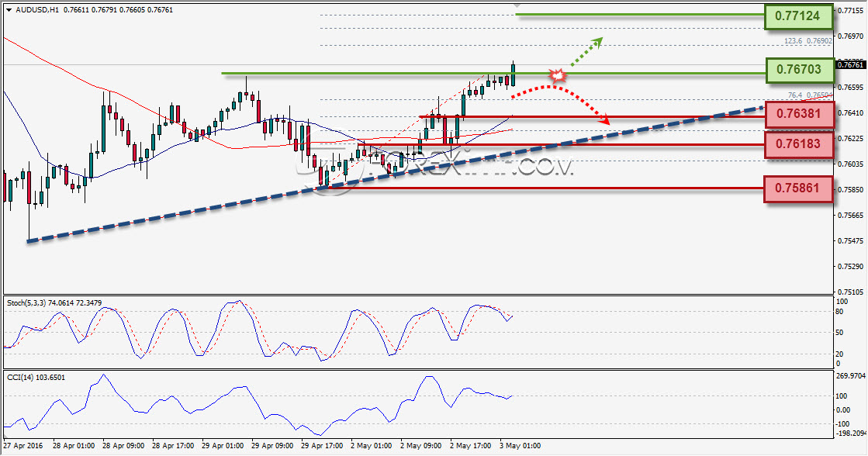The image size is (868, 456).
Task: Click the CCI scale value 269.9704
Action: [850, 376]
